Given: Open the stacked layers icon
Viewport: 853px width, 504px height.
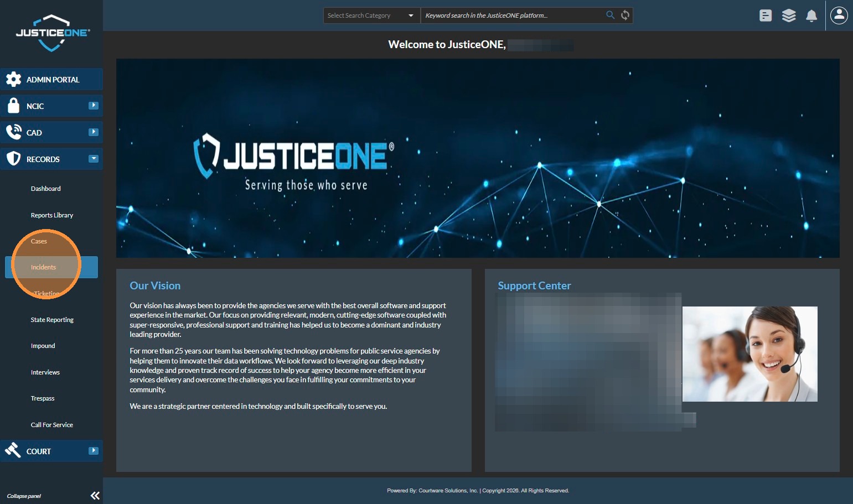Looking at the screenshot, I should pyautogui.click(x=789, y=15).
